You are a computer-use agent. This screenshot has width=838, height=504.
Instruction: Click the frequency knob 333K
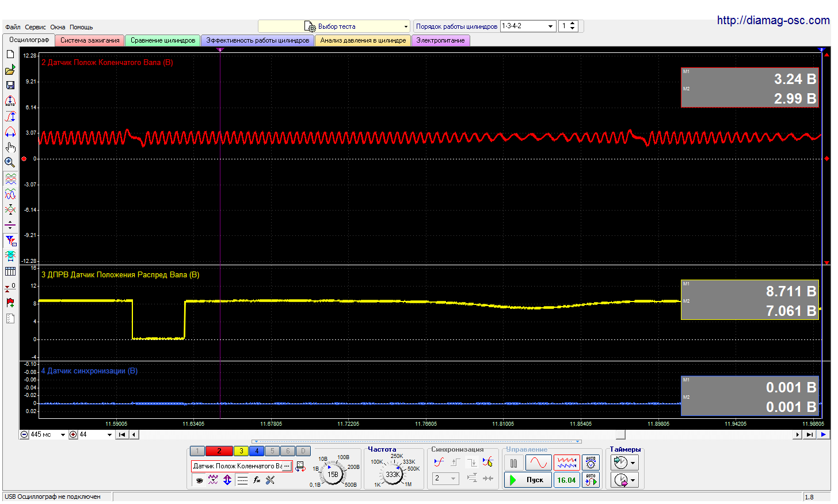pos(393,475)
